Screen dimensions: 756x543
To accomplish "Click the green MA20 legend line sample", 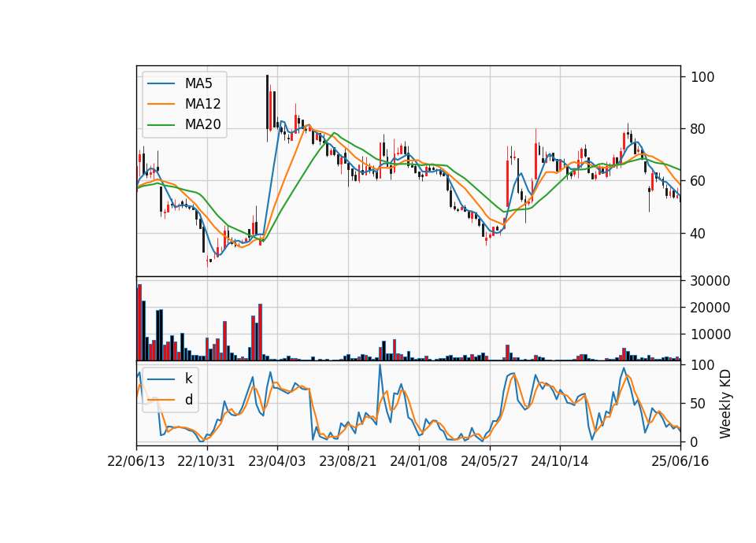I will [x=161, y=124].
